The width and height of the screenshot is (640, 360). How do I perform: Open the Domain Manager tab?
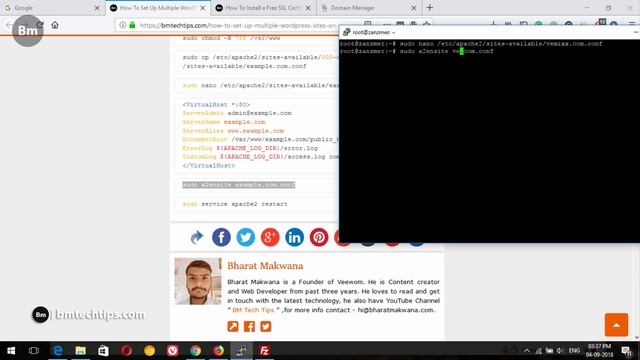pos(368,8)
